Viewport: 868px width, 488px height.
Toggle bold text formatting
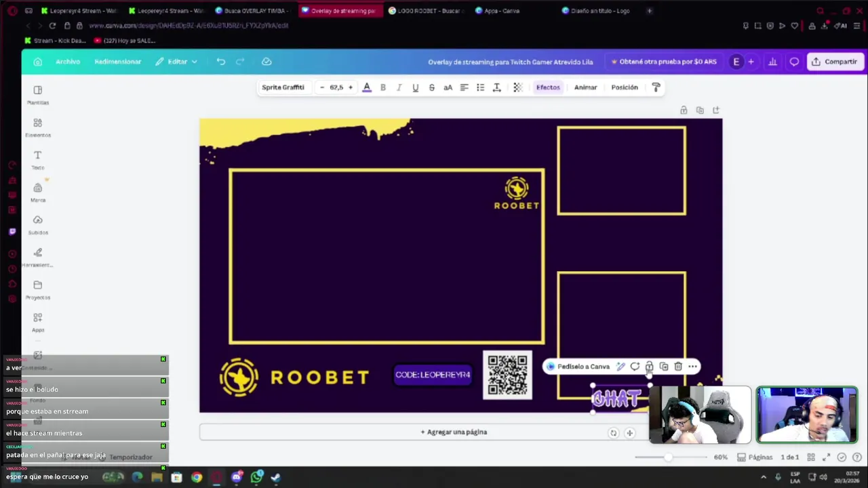(x=383, y=87)
